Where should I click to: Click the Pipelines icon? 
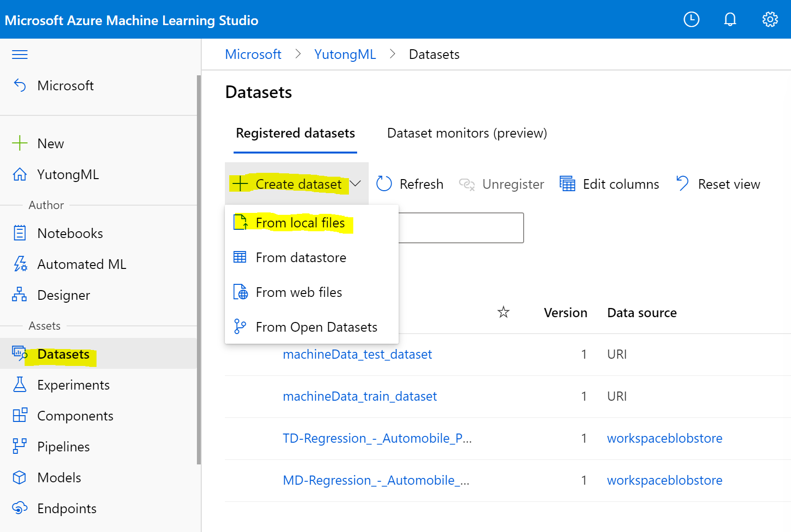pyautogui.click(x=19, y=446)
